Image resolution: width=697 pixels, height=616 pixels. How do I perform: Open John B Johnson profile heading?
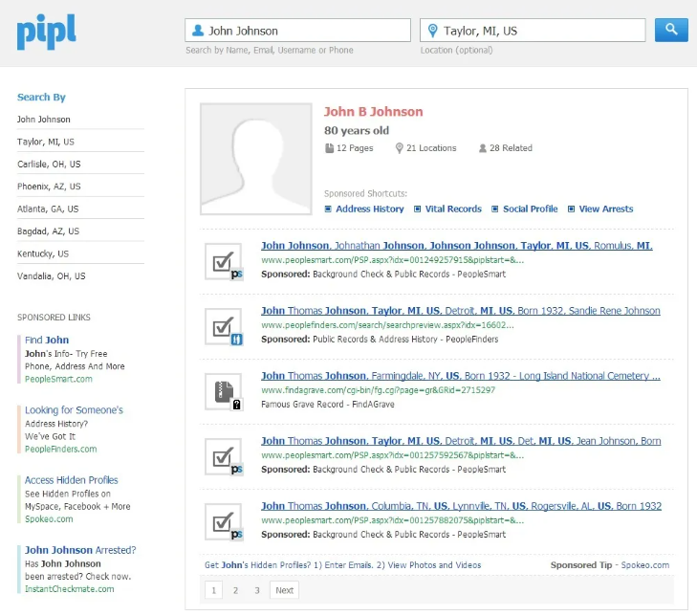[374, 112]
